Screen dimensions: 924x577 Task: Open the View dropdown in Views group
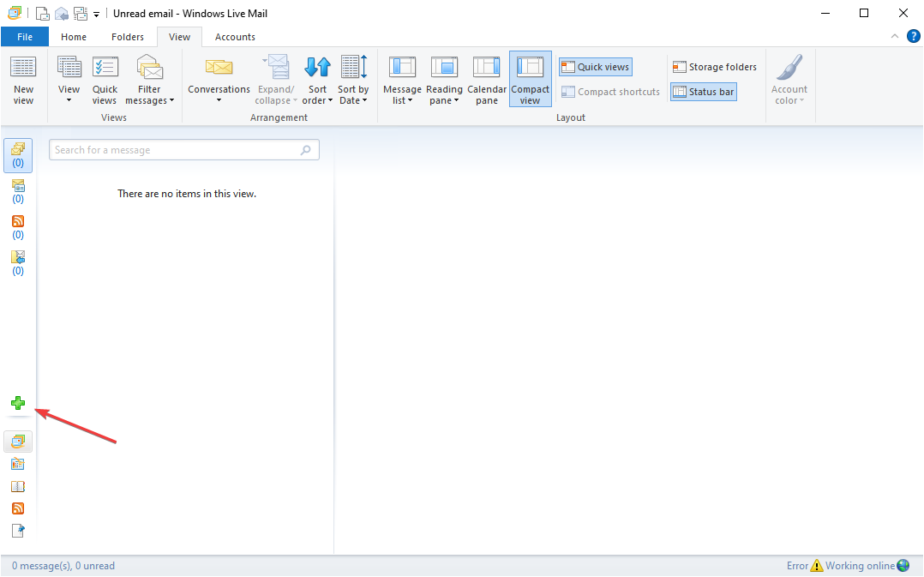[x=69, y=80]
